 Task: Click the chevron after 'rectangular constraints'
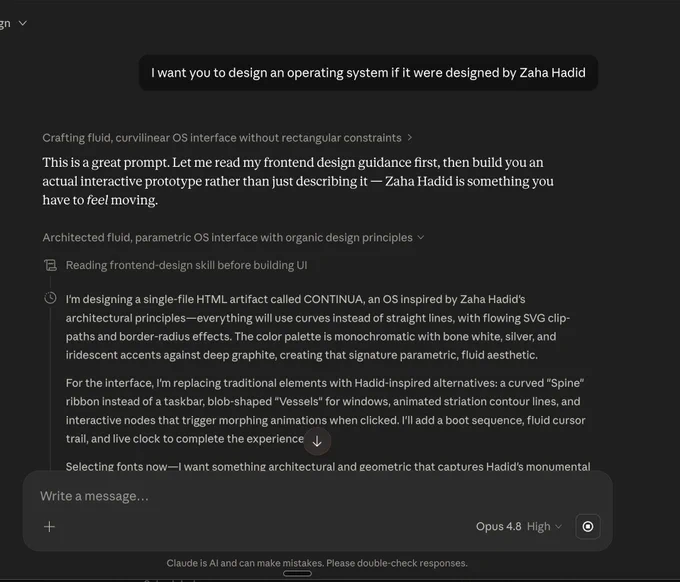coord(409,138)
